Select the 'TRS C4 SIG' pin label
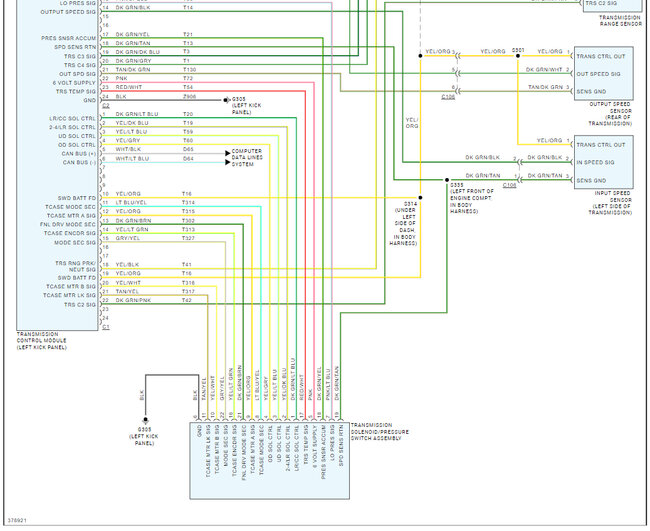Viewport: 650px width, 531px height. [80, 65]
